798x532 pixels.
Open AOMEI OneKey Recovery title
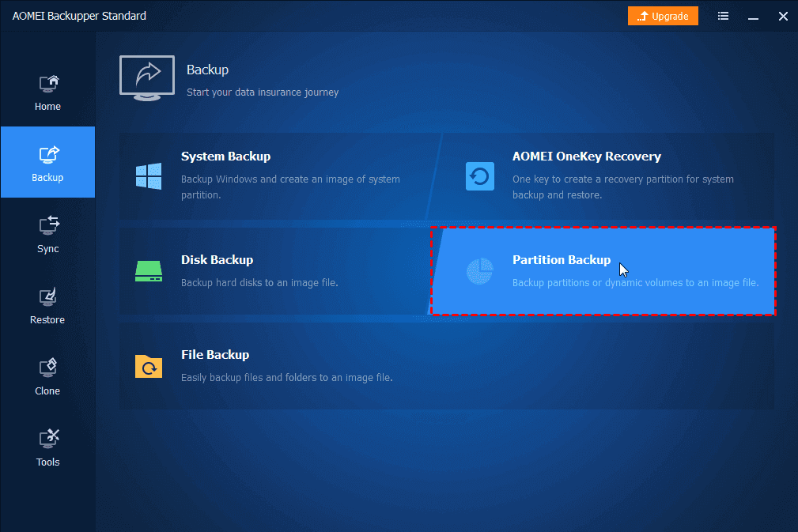pos(587,157)
